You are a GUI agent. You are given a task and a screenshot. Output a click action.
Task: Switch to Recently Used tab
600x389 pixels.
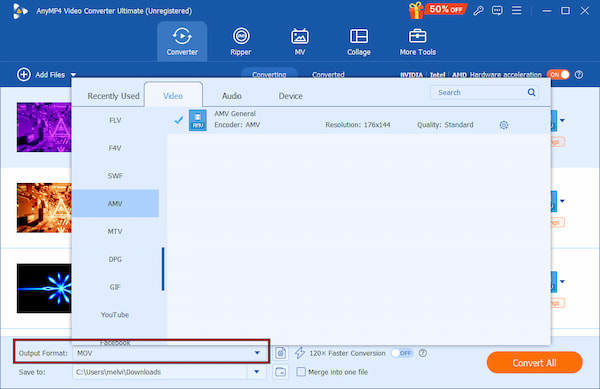(x=113, y=96)
